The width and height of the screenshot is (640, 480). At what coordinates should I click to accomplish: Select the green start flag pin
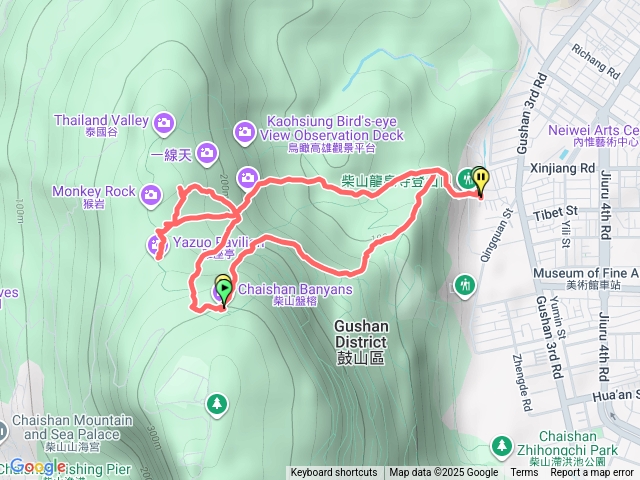pyautogui.click(x=224, y=293)
